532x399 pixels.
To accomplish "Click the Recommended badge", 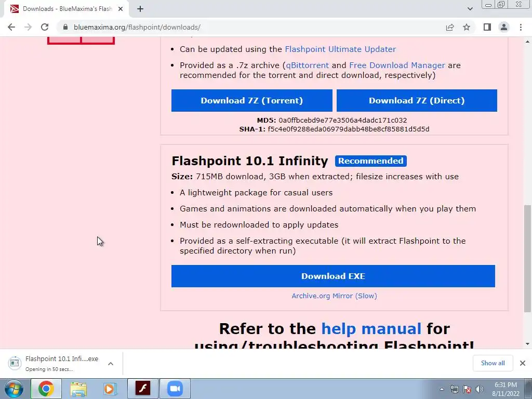I will pos(371,161).
